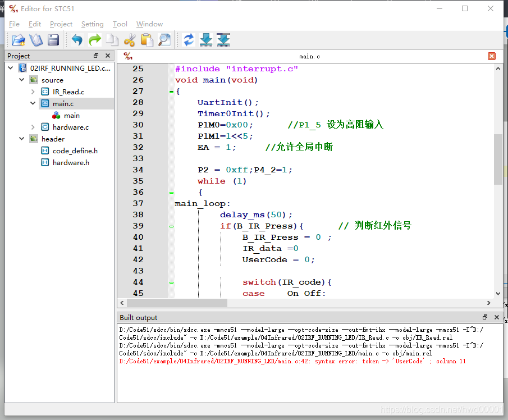Image resolution: width=508 pixels, height=420 pixels.
Task: Click the header folder icon
Action: pyautogui.click(x=34, y=139)
